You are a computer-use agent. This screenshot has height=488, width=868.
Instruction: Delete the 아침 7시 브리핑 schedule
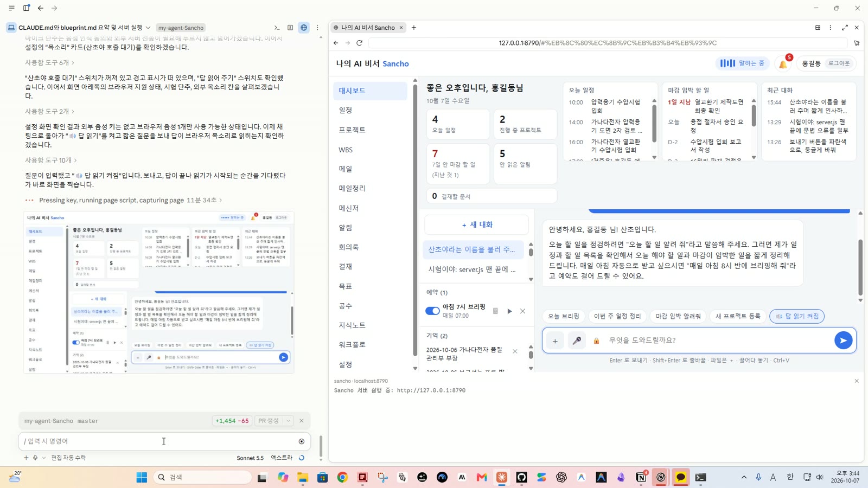pos(522,311)
